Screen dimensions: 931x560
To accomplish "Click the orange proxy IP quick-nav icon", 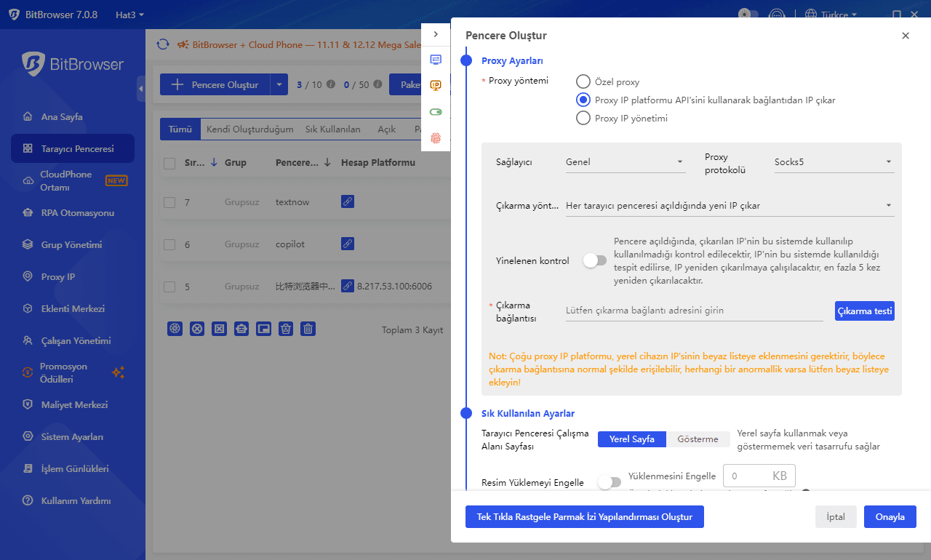I will tap(436, 86).
